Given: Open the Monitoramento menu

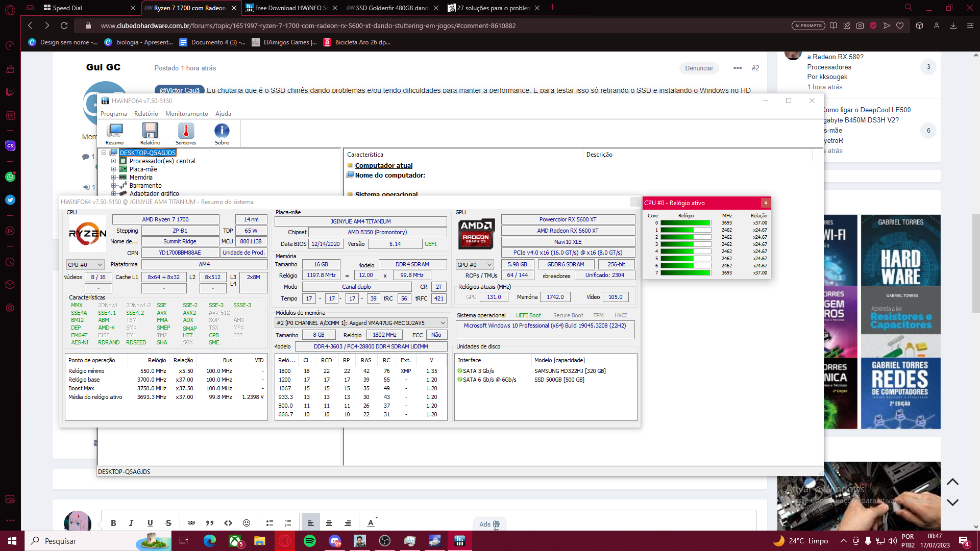Looking at the screenshot, I should coord(187,114).
